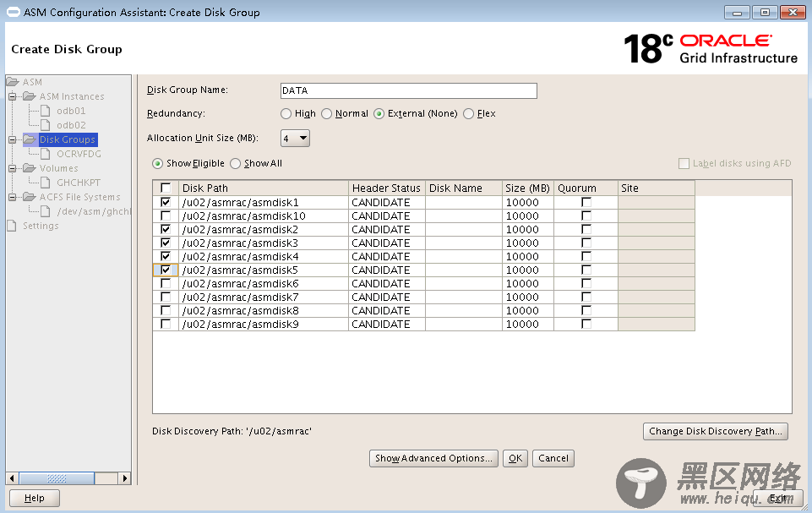
Task: Uncheck the asmdisk2 row checkbox
Action: pyautogui.click(x=166, y=229)
